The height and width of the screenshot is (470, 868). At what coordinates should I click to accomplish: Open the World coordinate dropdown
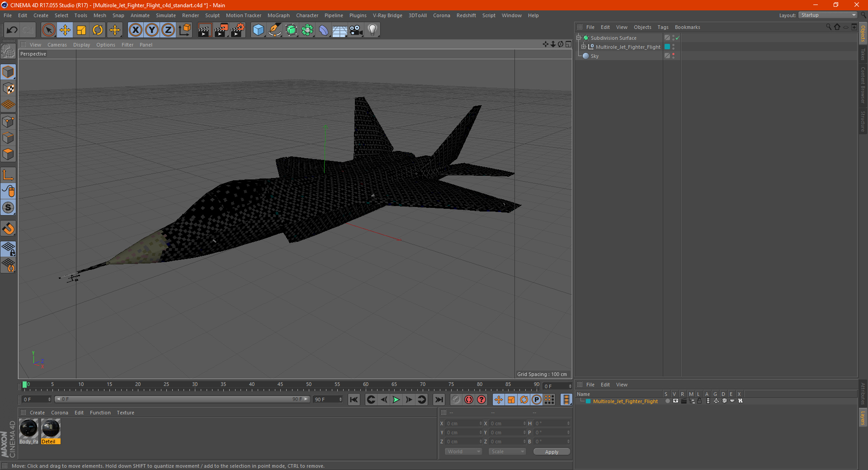(463, 451)
